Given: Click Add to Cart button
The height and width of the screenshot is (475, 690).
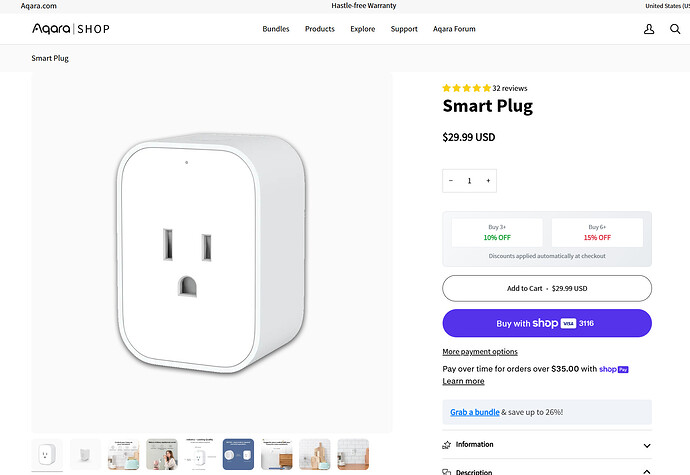Looking at the screenshot, I should (547, 288).
